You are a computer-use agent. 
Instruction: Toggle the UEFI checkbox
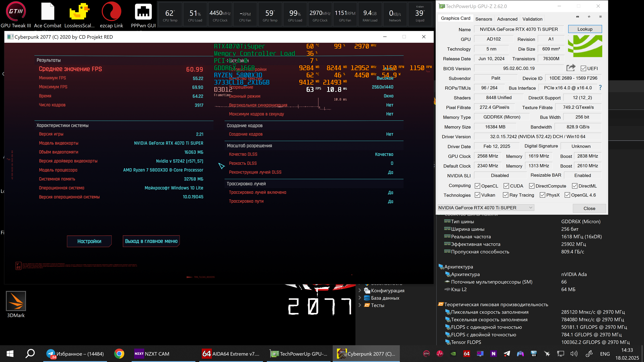pos(583,68)
